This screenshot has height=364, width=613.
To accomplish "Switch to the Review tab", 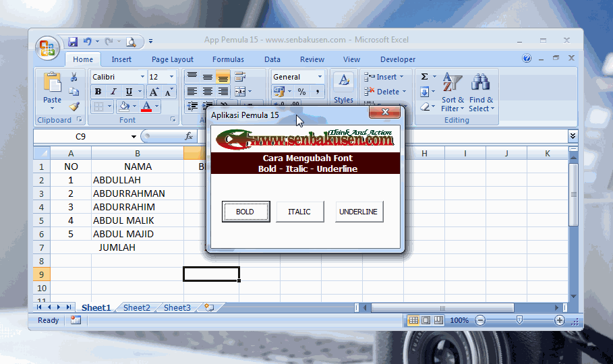I will (312, 59).
